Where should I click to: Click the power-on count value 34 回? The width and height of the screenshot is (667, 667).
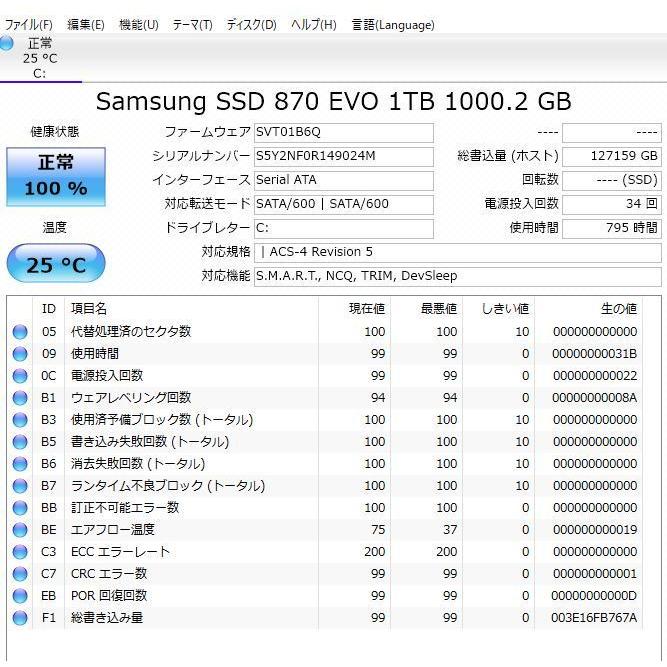point(612,204)
